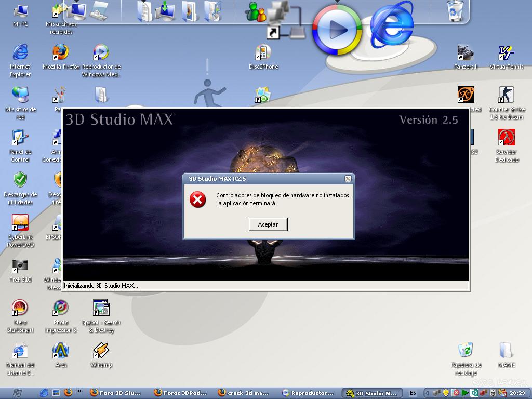This screenshot has height=399, width=532.
Task: Switch to Foros 3DPod... taskbar button
Action: pyautogui.click(x=181, y=393)
